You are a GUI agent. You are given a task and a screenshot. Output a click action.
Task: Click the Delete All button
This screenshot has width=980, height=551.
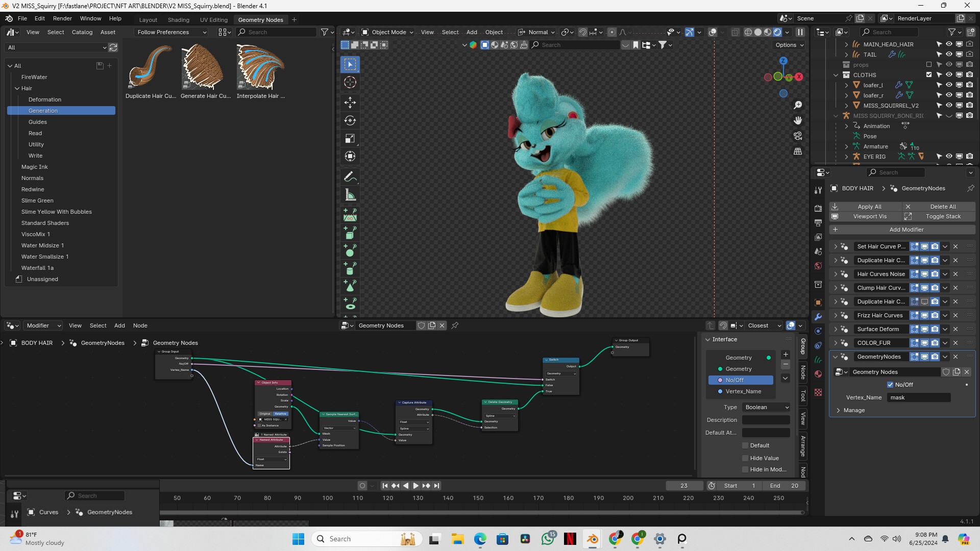coord(939,207)
